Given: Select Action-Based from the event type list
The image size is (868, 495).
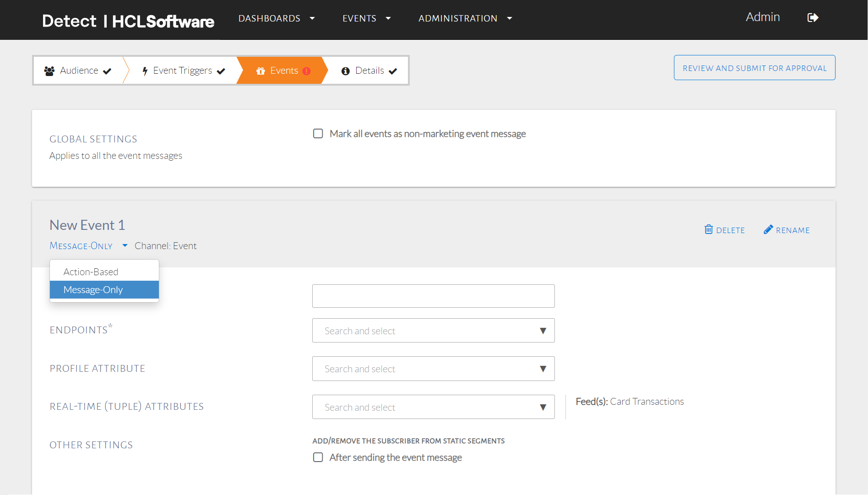Looking at the screenshot, I should [91, 272].
